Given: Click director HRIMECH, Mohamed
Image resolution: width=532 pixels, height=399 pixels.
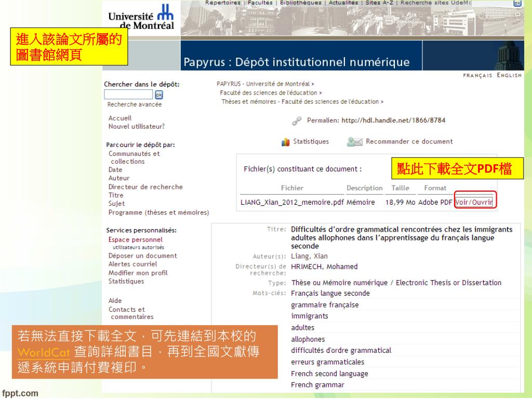Looking at the screenshot, I should click(324, 267).
